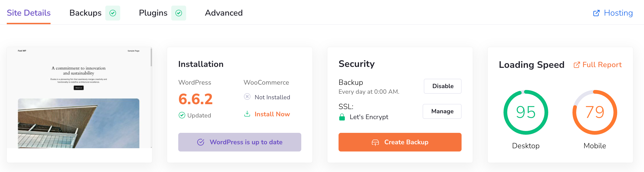Open the Site Details tab

(29, 13)
